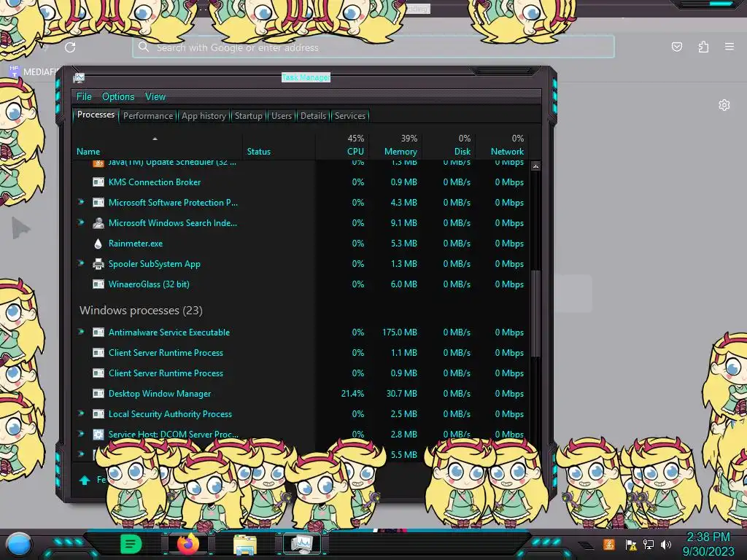Switch to the Performance tab
This screenshot has height=560, width=747.
pyautogui.click(x=148, y=116)
